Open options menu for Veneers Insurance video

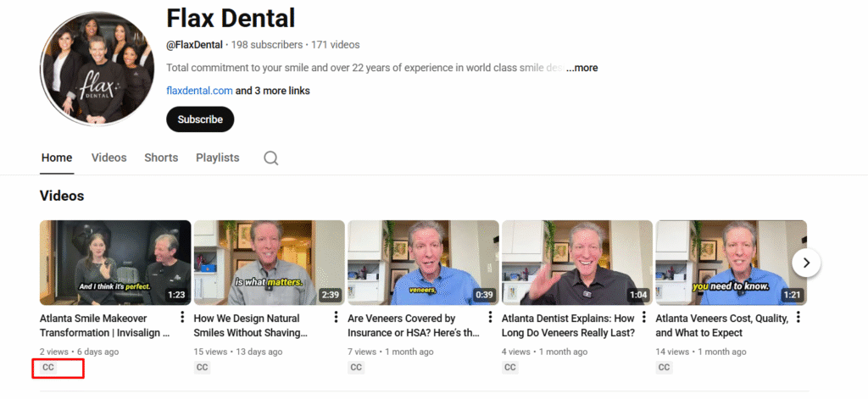point(491,318)
